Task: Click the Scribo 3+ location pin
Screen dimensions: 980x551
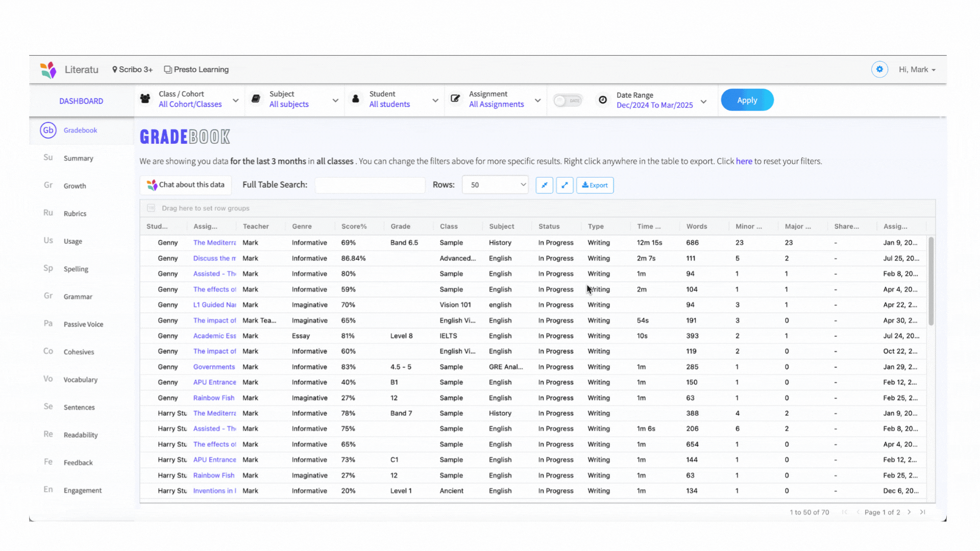Action: coord(115,69)
